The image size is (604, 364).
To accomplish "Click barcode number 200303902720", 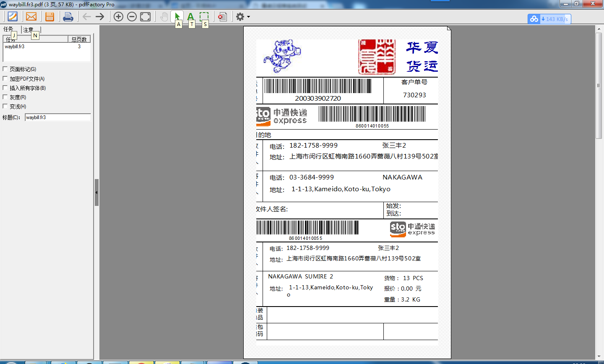I will (x=318, y=98).
